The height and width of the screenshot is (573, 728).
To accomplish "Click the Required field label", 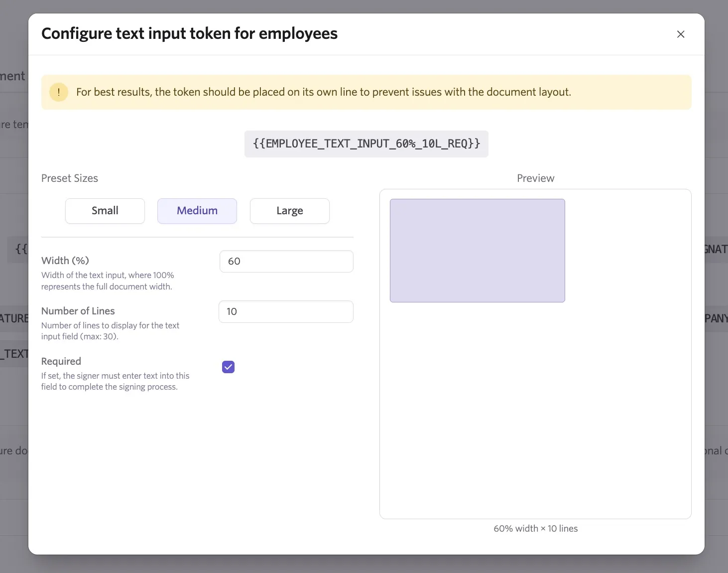I will click(x=61, y=361).
